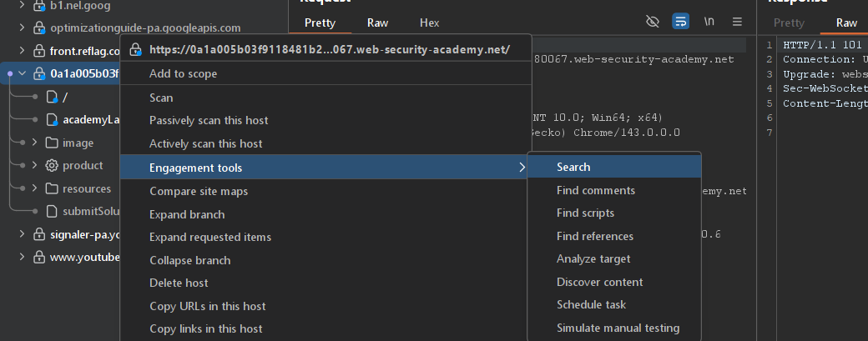Toggle hidden message parts eye icon
The width and height of the screenshot is (868, 341).
click(654, 22)
